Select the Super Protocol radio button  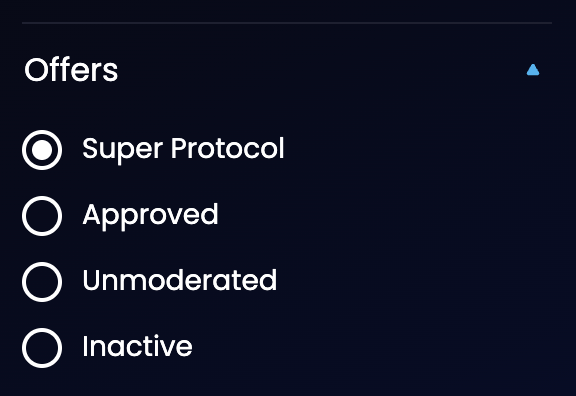click(x=42, y=150)
